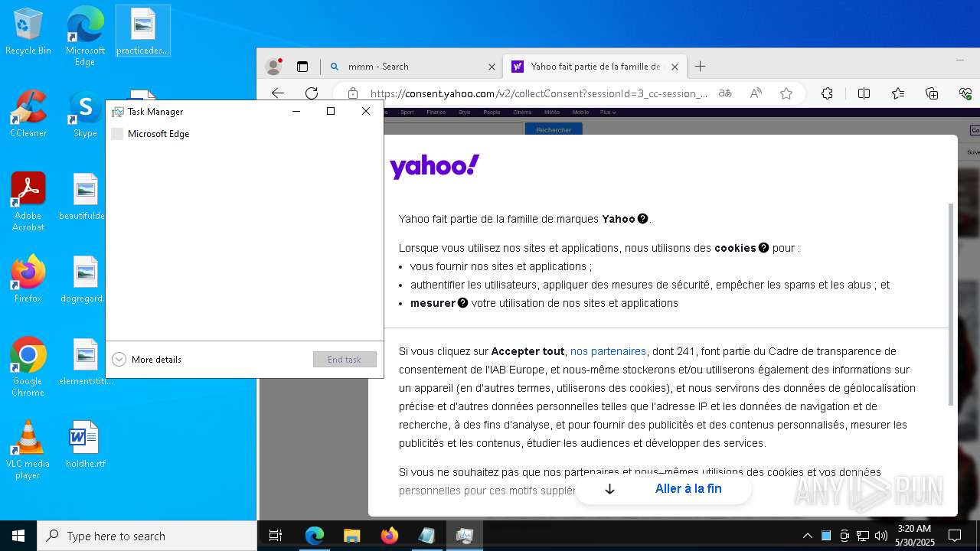Select the CCleaner desktop shortcut
Screen dimensions: 980x551
click(x=28, y=114)
